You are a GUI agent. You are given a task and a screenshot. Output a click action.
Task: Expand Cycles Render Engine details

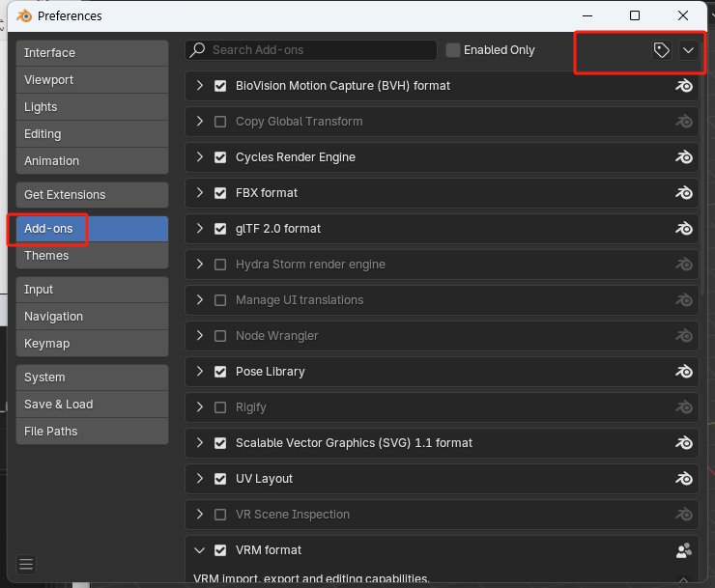pyautogui.click(x=199, y=157)
